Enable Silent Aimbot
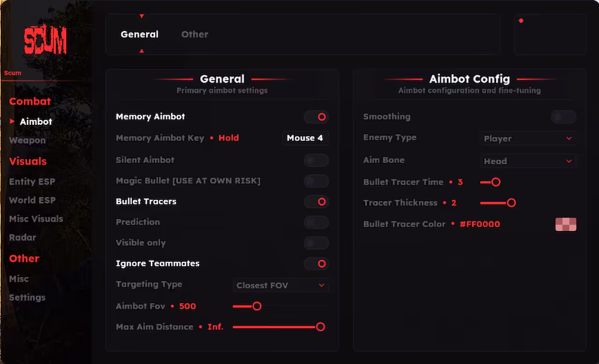This screenshot has width=599, height=364. 316,160
